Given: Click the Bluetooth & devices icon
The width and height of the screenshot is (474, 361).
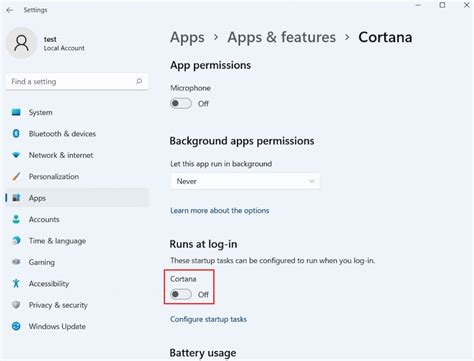Looking at the screenshot, I should point(16,134).
